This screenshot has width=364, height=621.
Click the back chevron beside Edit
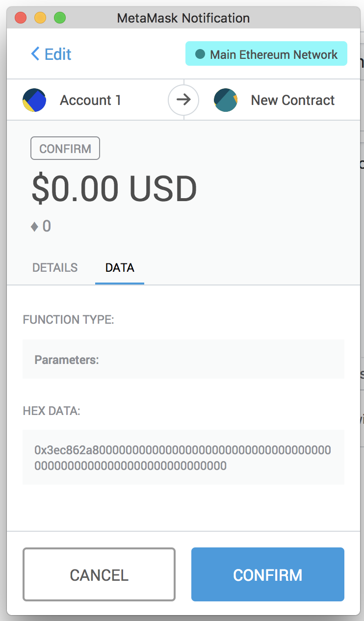click(35, 53)
